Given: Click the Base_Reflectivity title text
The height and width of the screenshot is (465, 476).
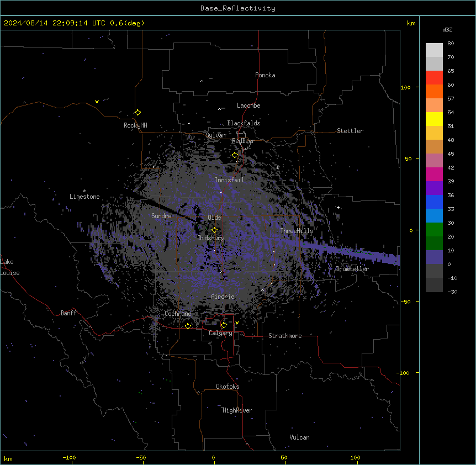Looking at the screenshot, I should tap(238, 8).
